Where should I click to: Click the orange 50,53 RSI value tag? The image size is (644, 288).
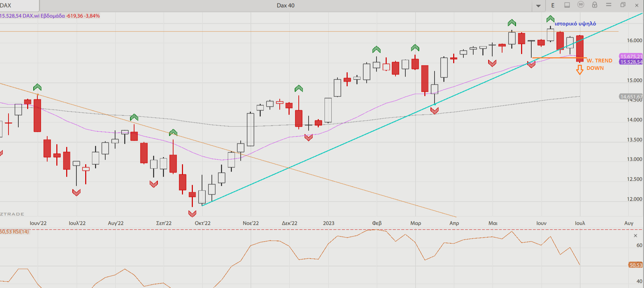[x=636, y=265]
